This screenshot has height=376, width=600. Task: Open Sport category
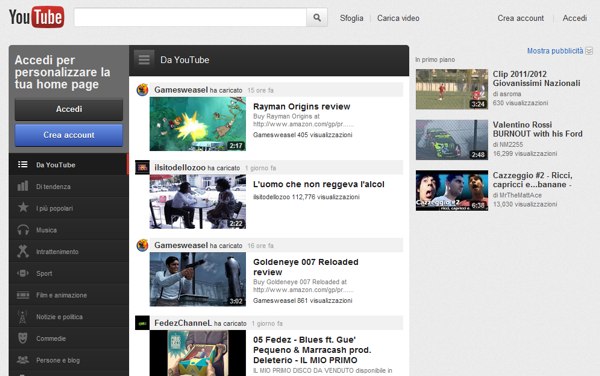point(69,273)
